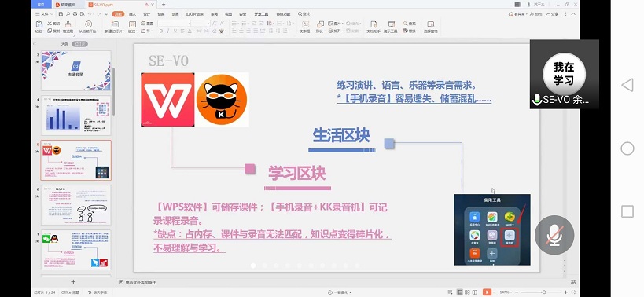Click decrease font size icon
This screenshot has height=297, width=644.
click(222, 24)
